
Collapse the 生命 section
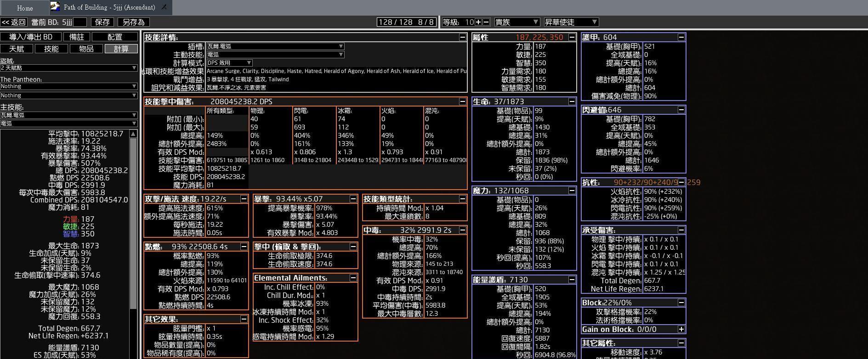click(x=572, y=101)
